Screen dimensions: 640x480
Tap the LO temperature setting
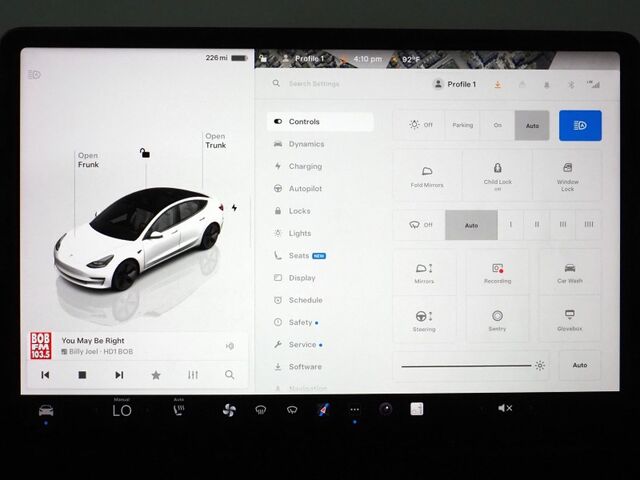[122, 410]
